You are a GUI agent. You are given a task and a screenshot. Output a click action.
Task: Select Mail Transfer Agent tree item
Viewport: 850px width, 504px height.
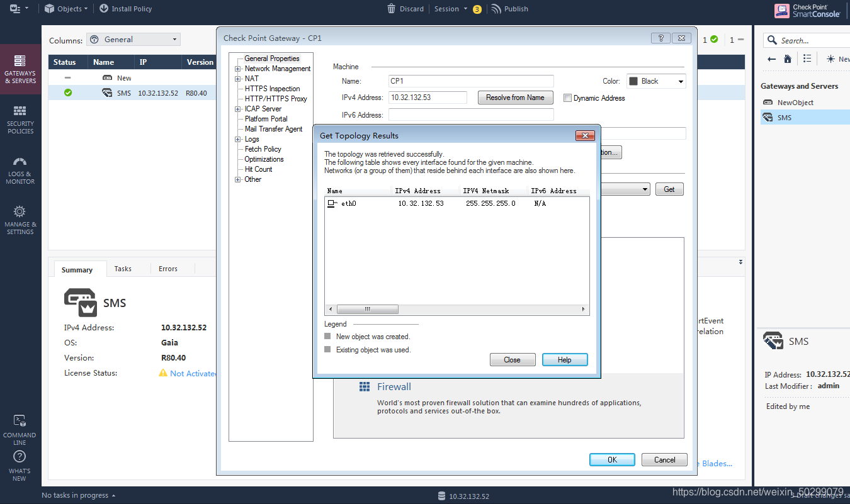pyautogui.click(x=273, y=129)
